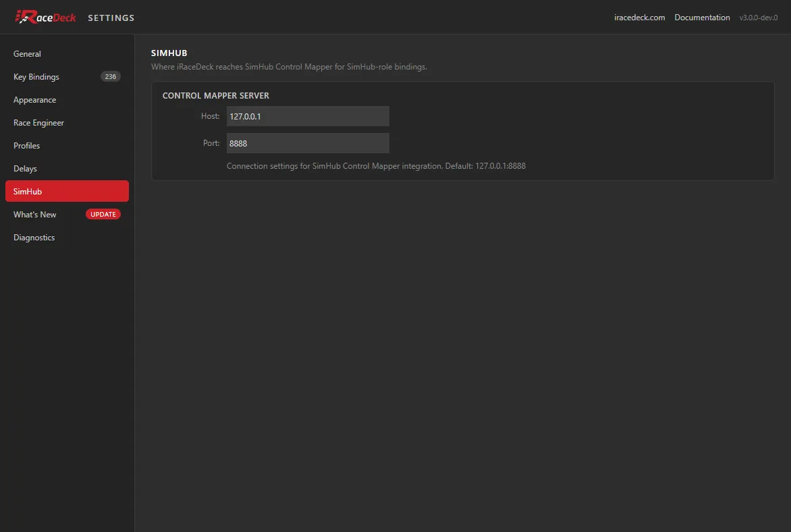Click the SETTINGS header label
The width and height of the screenshot is (791, 532).
pyautogui.click(x=111, y=18)
